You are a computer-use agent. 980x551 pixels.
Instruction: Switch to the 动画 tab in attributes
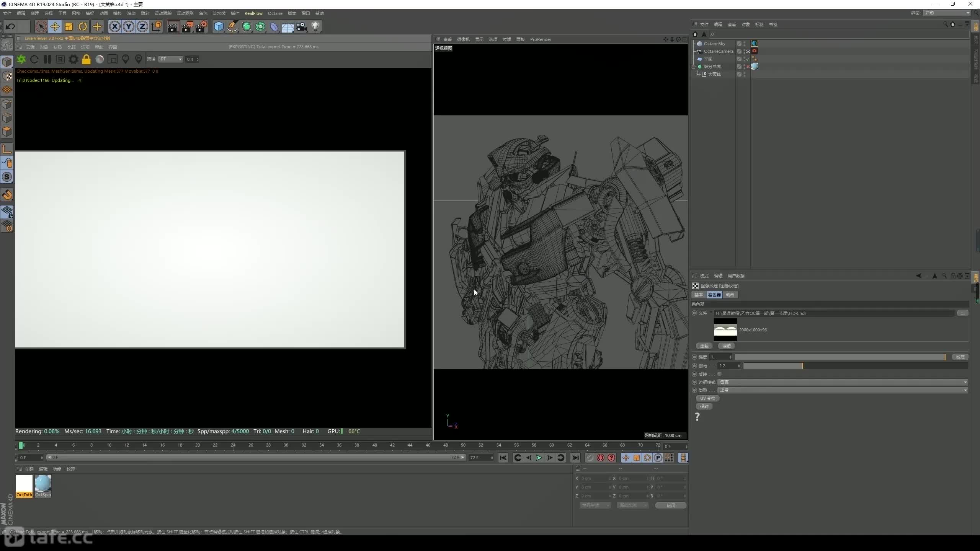tap(730, 295)
